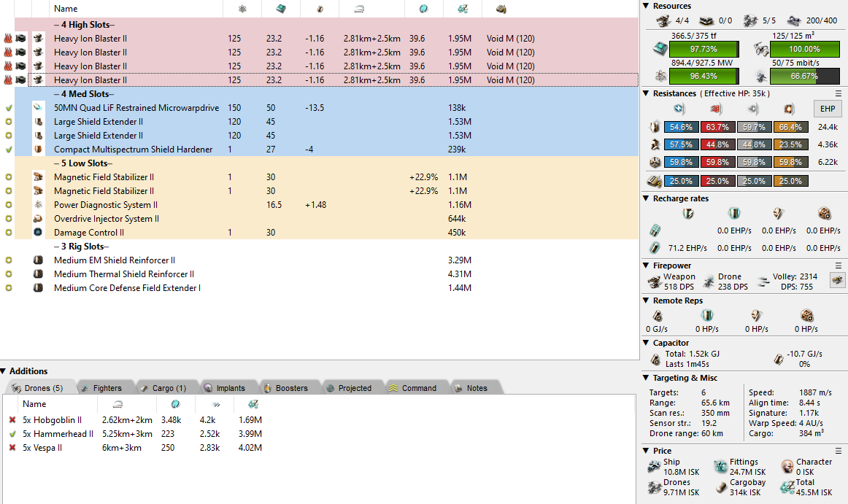The image size is (848, 504).
Task: Toggle the 50MN Quad LiF Microwarpdrive state
Action: click(x=9, y=108)
